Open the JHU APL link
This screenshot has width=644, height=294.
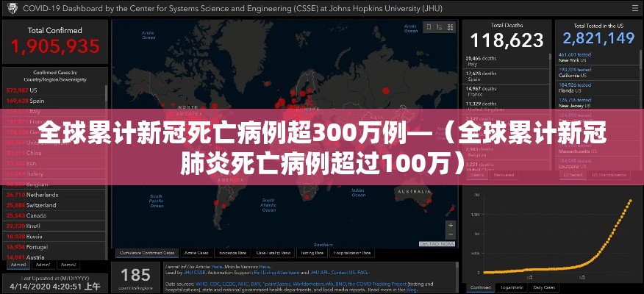click(321, 272)
